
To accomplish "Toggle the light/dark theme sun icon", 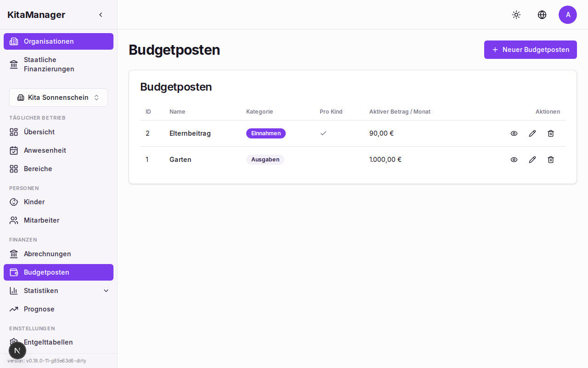I will [516, 15].
